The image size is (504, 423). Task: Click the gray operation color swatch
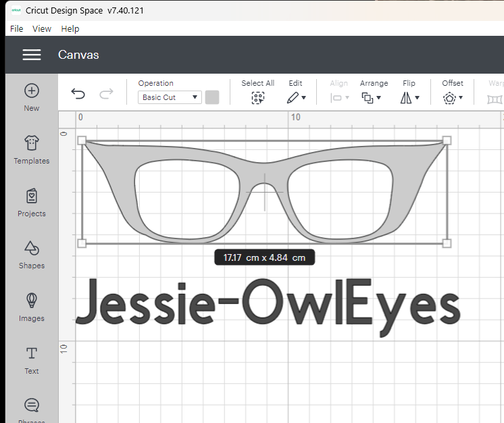[212, 97]
